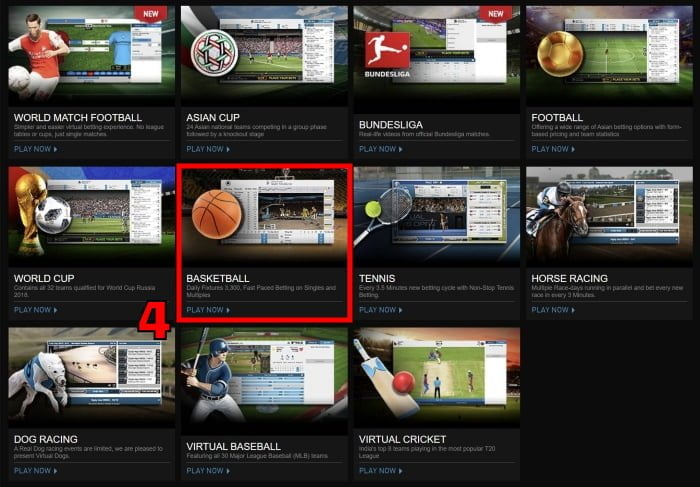Click Play Now under Virtual Cricket
The image size is (700, 487).
point(381,470)
